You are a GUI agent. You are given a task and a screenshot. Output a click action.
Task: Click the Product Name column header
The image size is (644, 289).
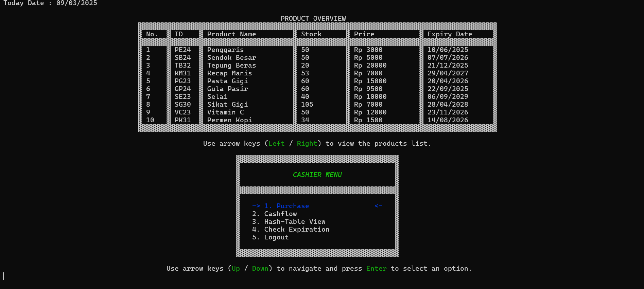pos(231,34)
